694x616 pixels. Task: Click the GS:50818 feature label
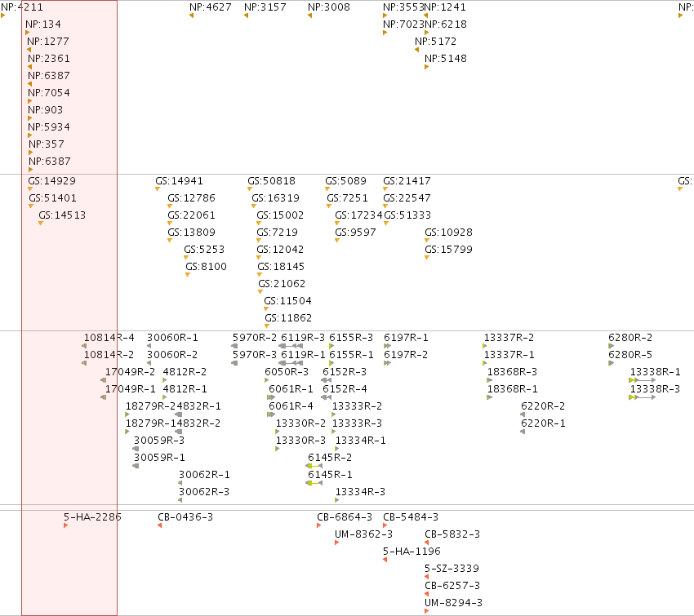point(271,181)
